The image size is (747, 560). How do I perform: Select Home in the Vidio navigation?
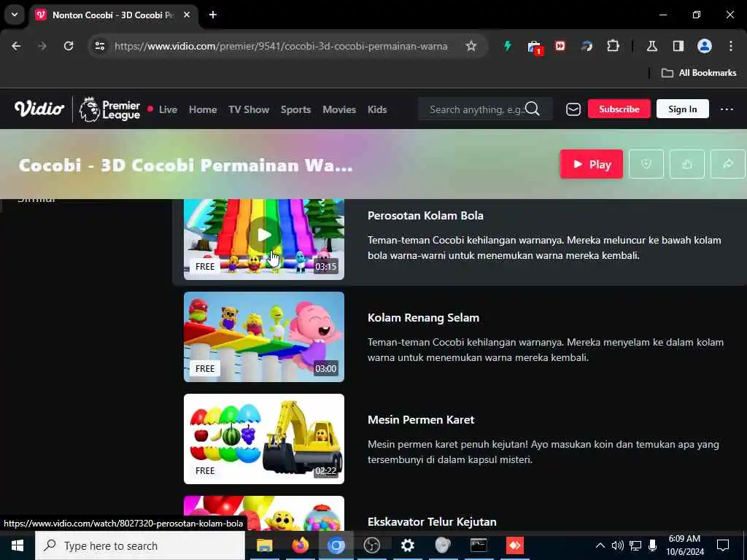[x=203, y=109]
